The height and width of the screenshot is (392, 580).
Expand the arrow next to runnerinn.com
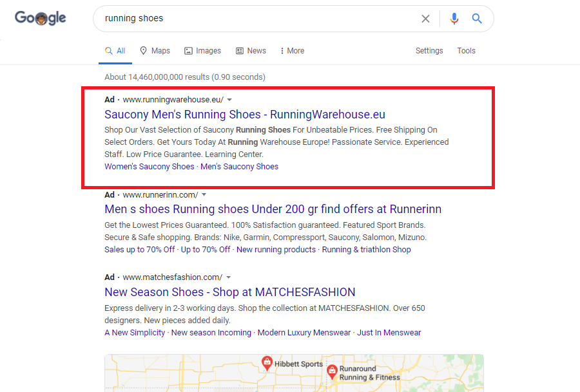pos(204,194)
